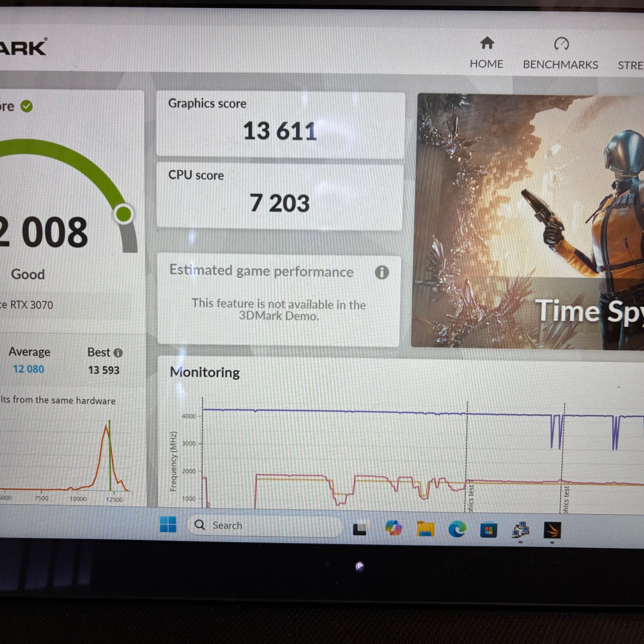The image size is (644, 644).
Task: Open the Windows Start menu
Action: (x=168, y=524)
